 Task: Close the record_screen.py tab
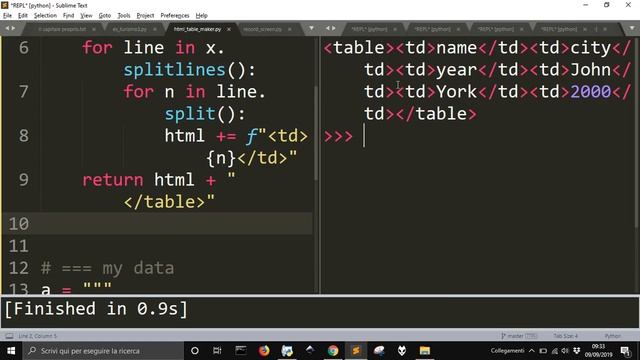coord(290,29)
